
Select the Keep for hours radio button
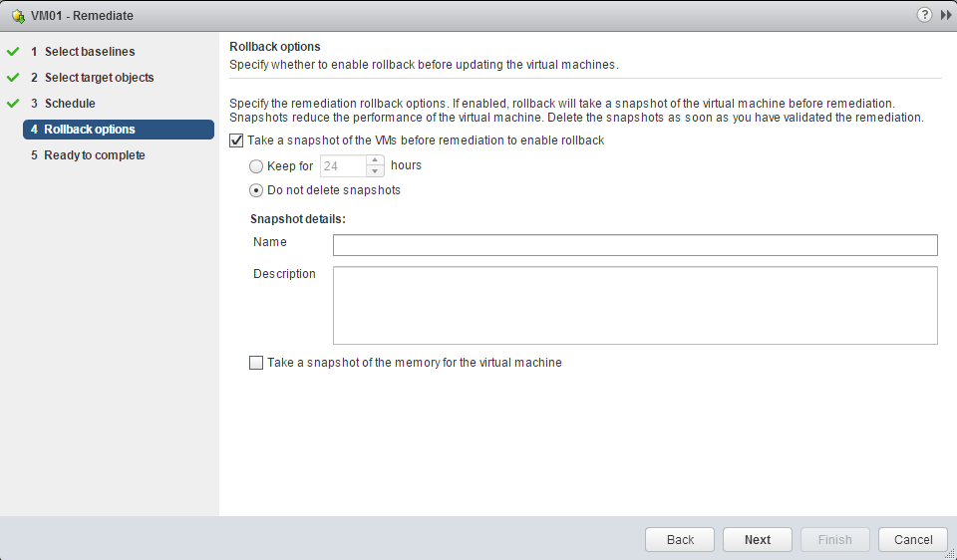pos(256,166)
